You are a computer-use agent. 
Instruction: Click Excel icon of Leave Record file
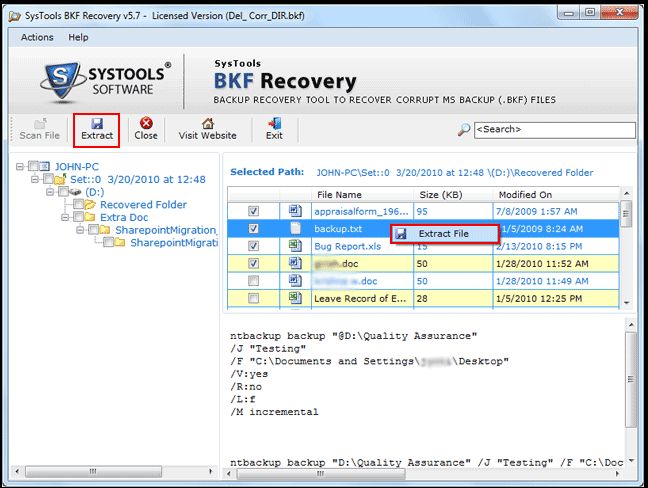tap(295, 298)
